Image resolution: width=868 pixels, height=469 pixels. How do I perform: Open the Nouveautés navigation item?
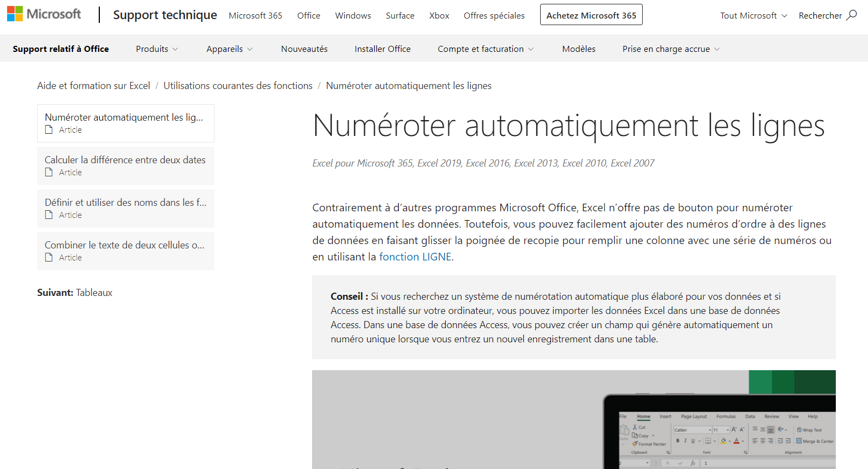[304, 49]
